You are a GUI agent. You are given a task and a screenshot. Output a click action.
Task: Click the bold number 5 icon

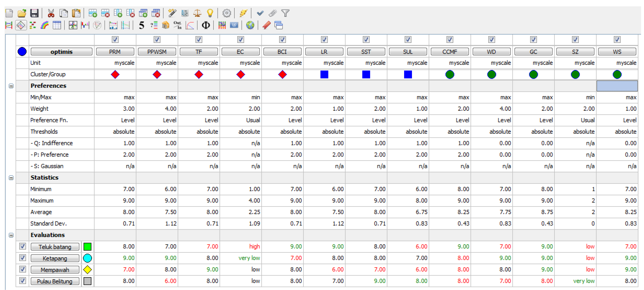(x=141, y=25)
